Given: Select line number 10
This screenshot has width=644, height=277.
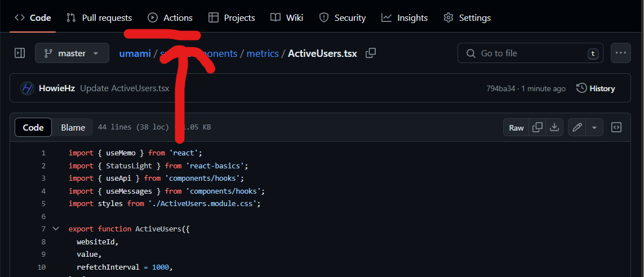Looking at the screenshot, I should tap(42, 267).
